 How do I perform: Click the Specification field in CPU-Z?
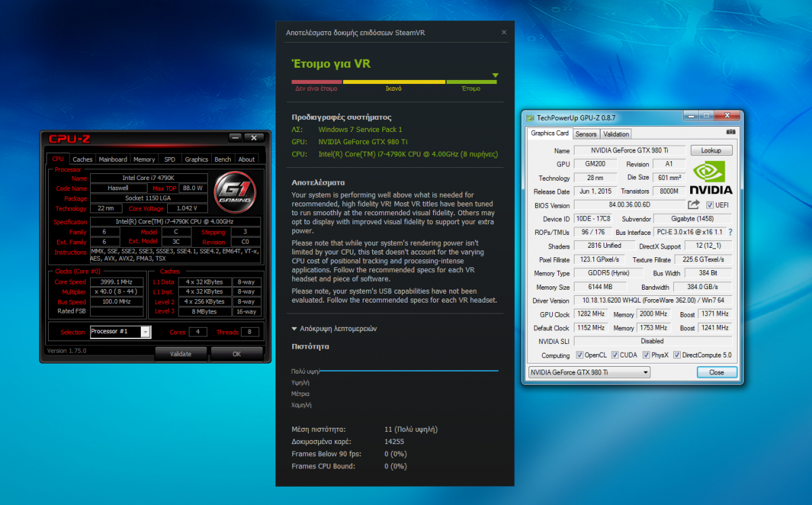click(x=175, y=221)
